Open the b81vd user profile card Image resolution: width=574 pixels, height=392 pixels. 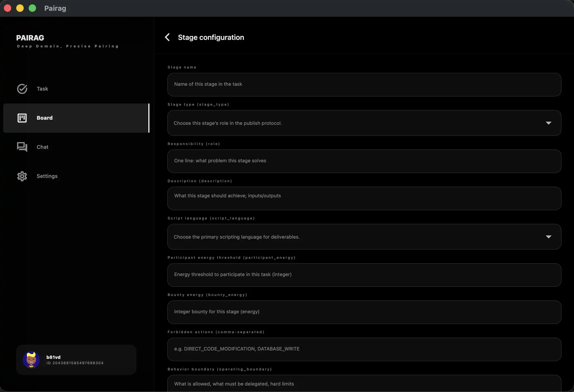pos(76,360)
